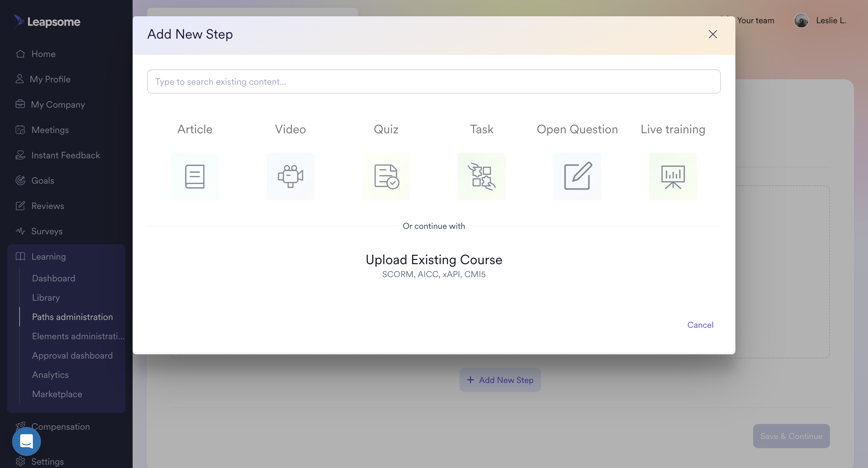The image size is (868, 468).
Task: Open My Profile menu item
Action: pos(50,79)
